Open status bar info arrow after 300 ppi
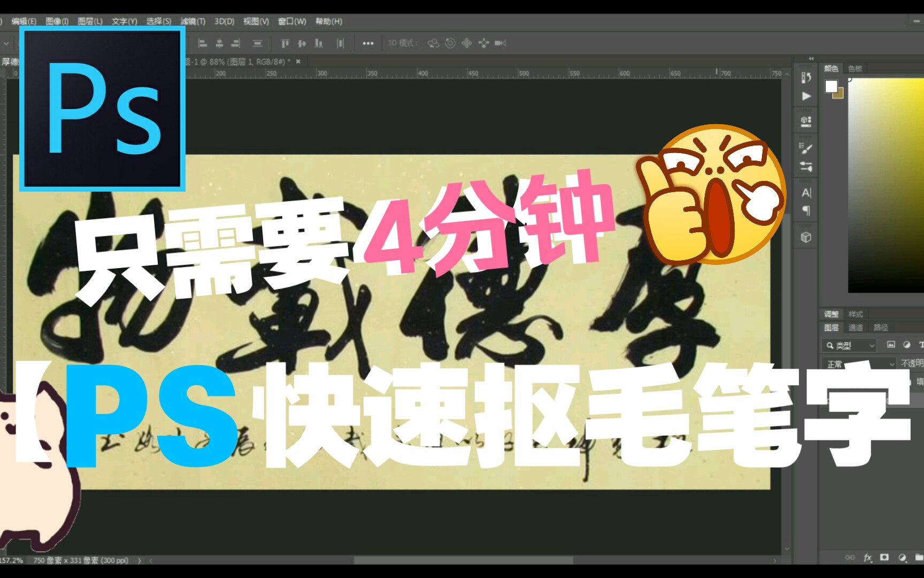 coord(140,561)
